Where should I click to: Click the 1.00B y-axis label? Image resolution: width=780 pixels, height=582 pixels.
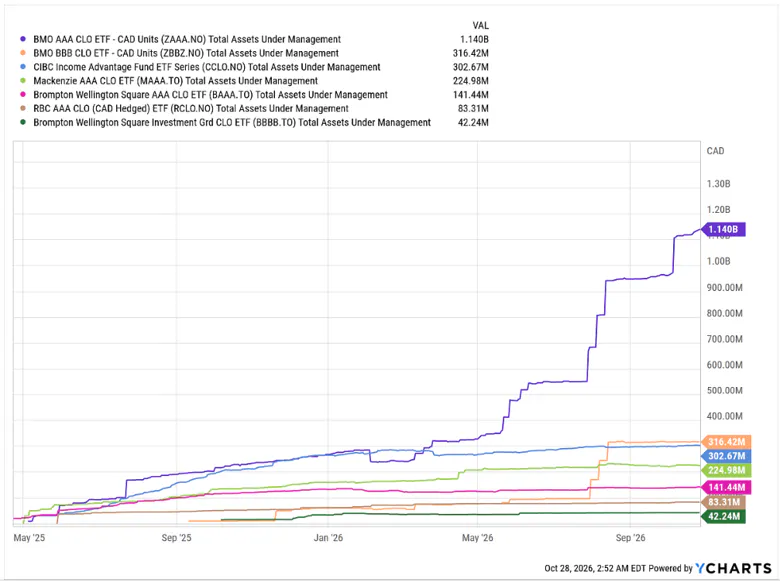(x=718, y=262)
